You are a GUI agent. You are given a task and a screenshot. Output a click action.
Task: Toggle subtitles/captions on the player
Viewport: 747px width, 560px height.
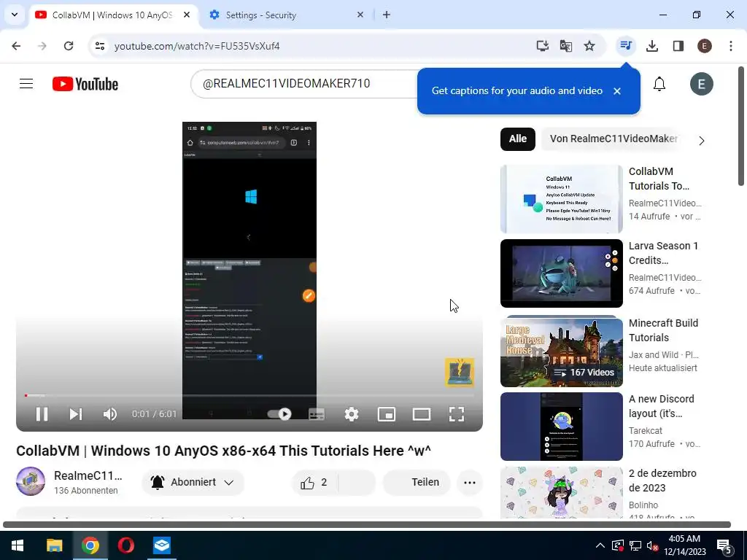tap(317, 414)
